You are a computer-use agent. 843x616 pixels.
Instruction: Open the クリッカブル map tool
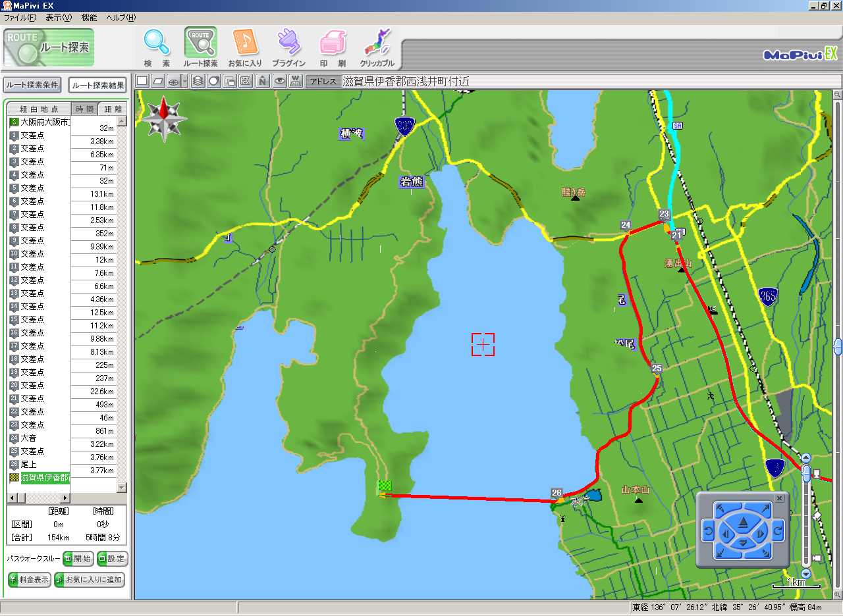[377, 48]
